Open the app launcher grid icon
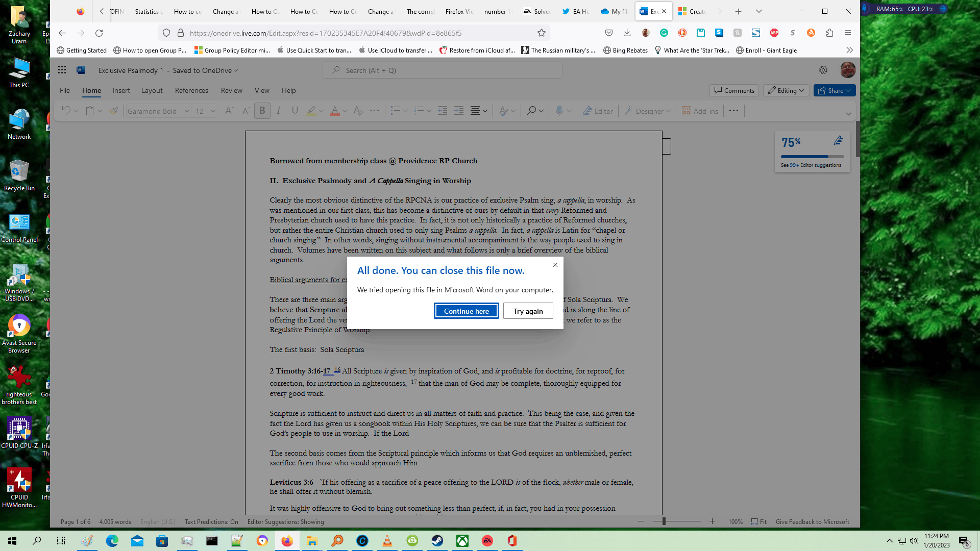The height and width of the screenshot is (551, 980). click(62, 70)
